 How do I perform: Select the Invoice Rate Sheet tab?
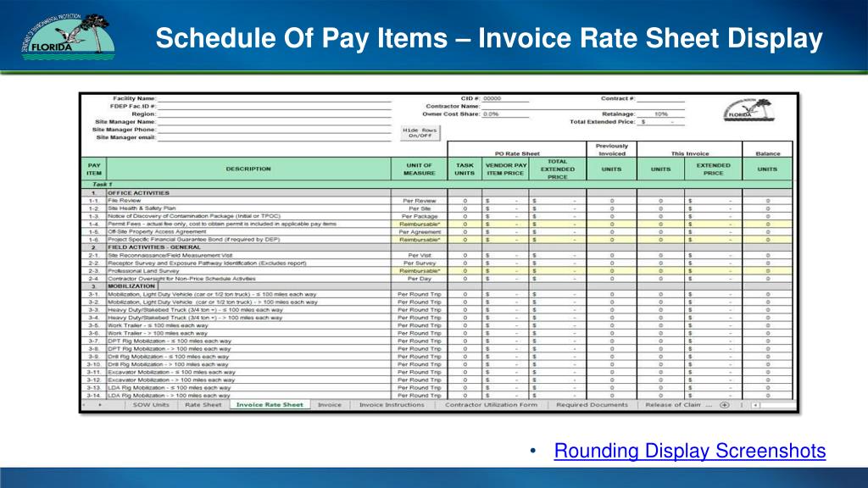point(270,405)
